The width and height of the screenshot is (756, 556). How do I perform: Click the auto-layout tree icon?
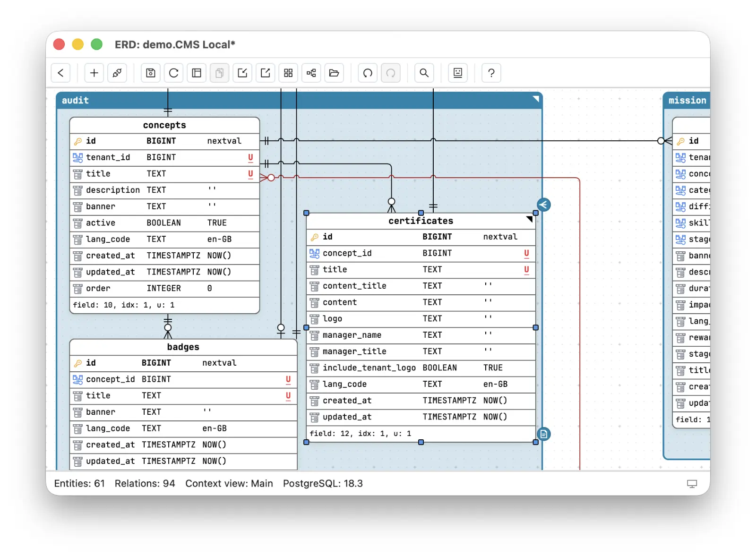click(x=311, y=73)
